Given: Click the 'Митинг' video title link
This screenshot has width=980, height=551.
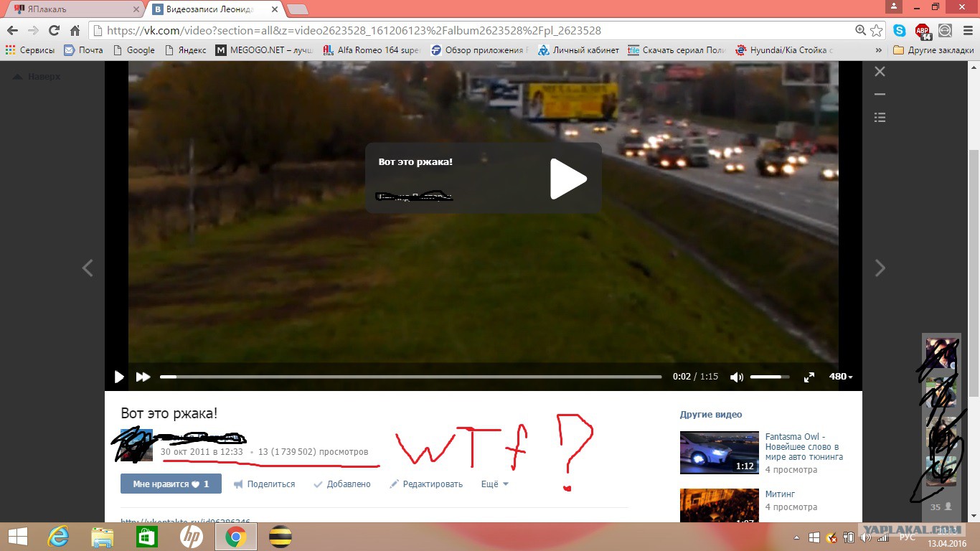Looking at the screenshot, I should [780, 494].
